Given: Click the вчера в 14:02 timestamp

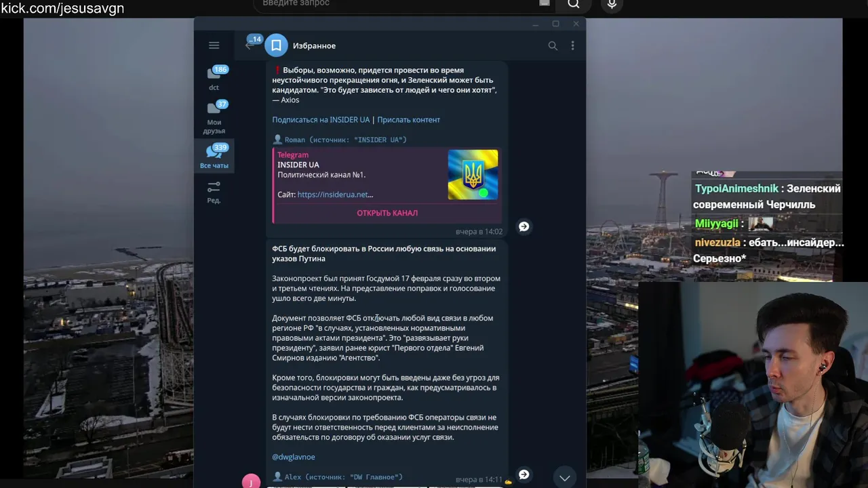Looking at the screenshot, I should pos(479,232).
